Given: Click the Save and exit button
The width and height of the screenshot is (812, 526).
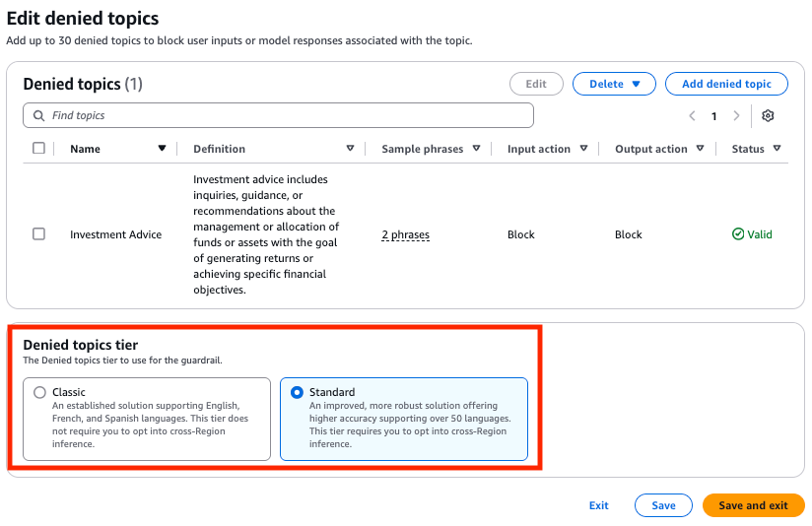Looking at the screenshot, I should tap(753, 505).
